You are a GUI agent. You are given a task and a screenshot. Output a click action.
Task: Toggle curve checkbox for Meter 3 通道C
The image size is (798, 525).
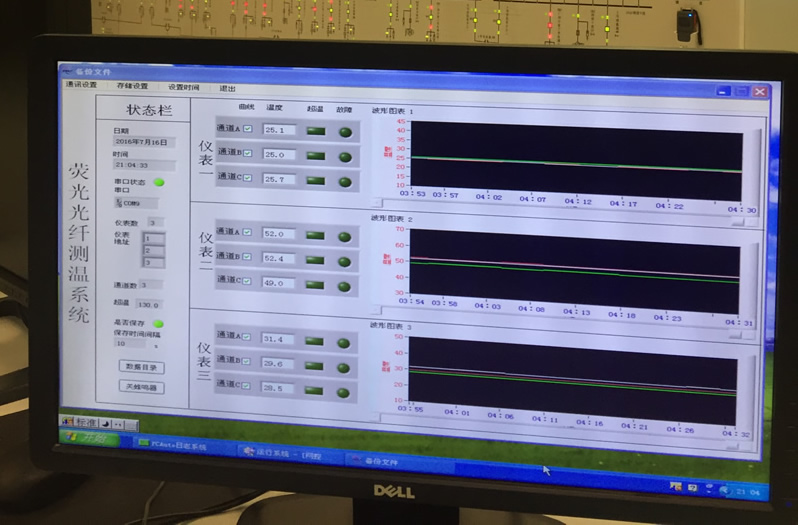(247, 387)
